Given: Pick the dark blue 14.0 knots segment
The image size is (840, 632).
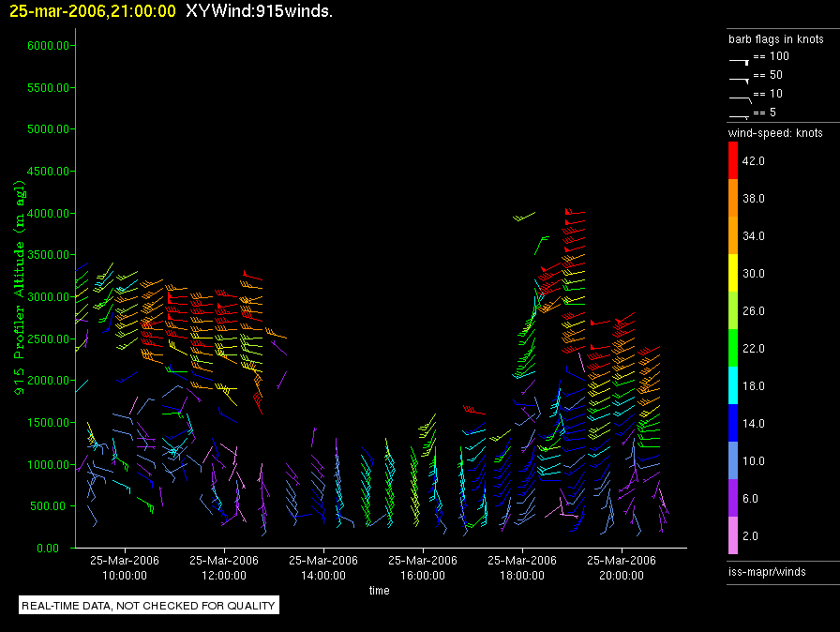Looking at the screenshot, I should [x=733, y=423].
